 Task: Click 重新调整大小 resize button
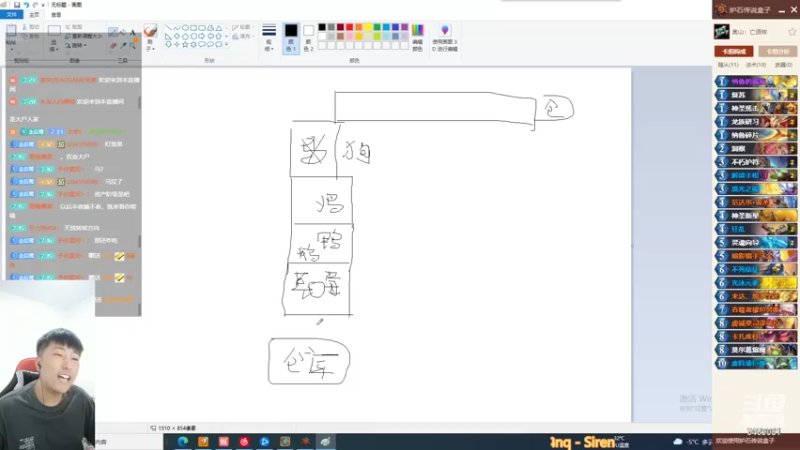[83, 36]
